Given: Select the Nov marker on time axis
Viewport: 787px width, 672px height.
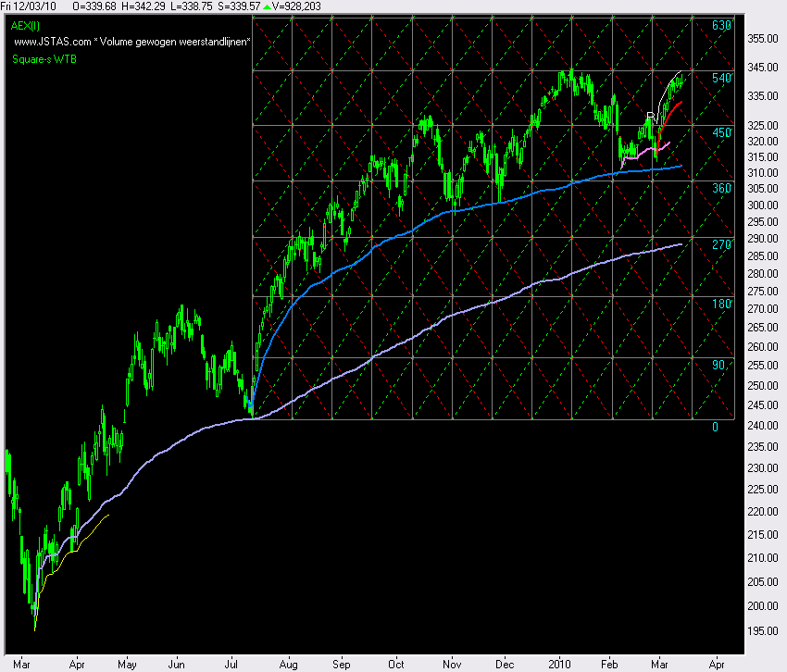Looking at the screenshot, I should coord(453,664).
